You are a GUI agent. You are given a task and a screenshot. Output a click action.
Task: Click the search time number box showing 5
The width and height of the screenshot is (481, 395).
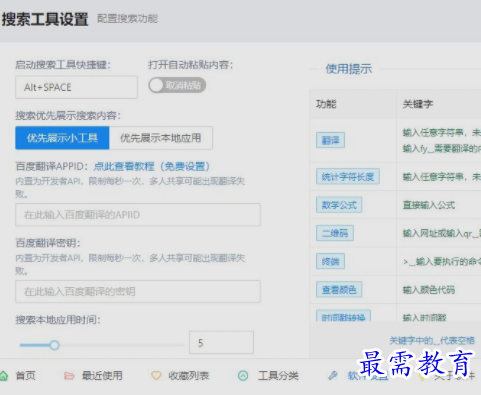tap(221, 342)
